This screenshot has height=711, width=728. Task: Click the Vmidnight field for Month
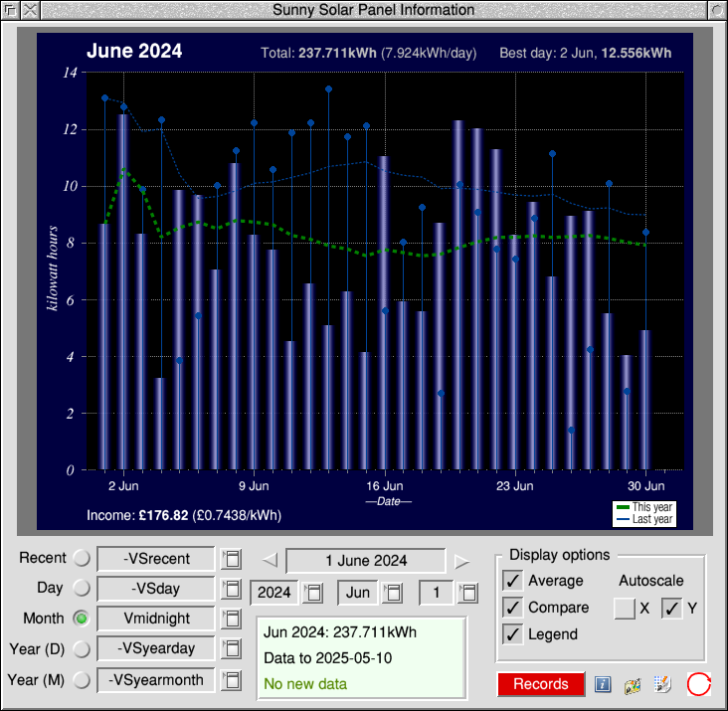(155, 619)
